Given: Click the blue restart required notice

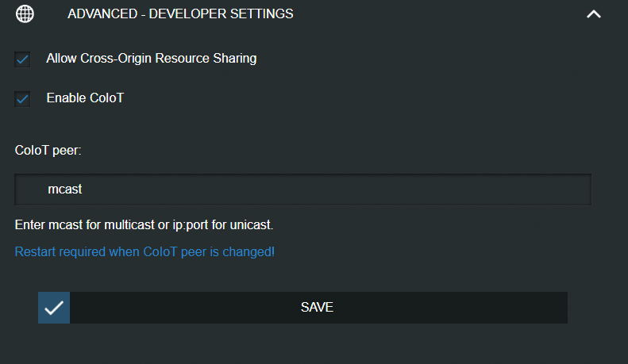Looking at the screenshot, I should [144, 252].
